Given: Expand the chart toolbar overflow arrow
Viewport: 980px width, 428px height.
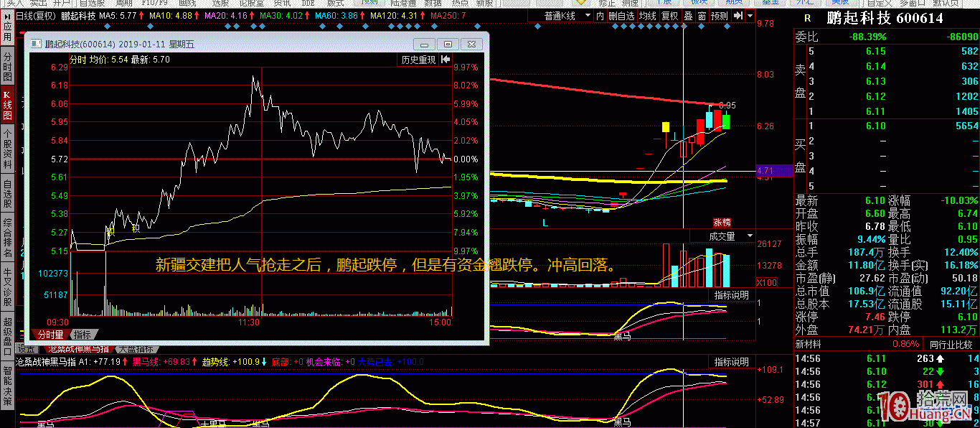Looking at the screenshot, I should click(750, 16).
